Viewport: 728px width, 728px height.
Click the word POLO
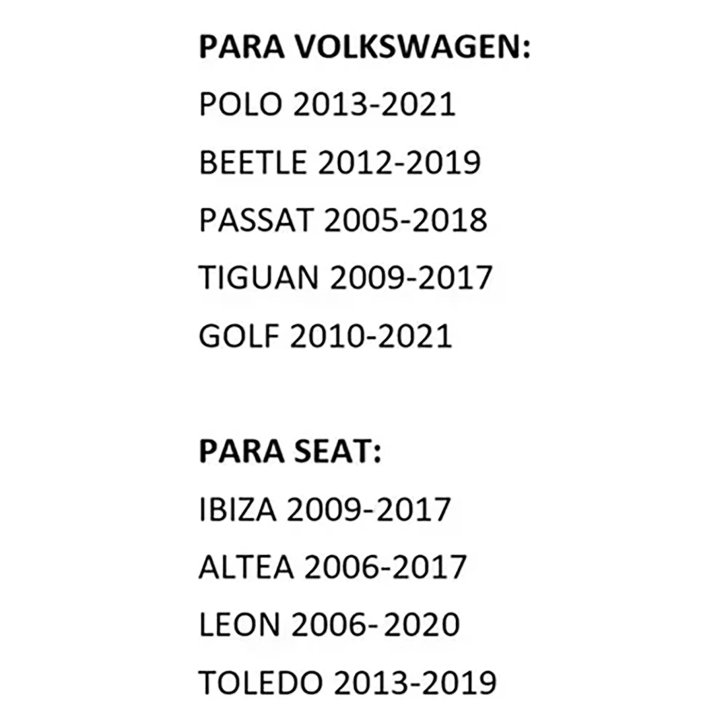point(241,105)
